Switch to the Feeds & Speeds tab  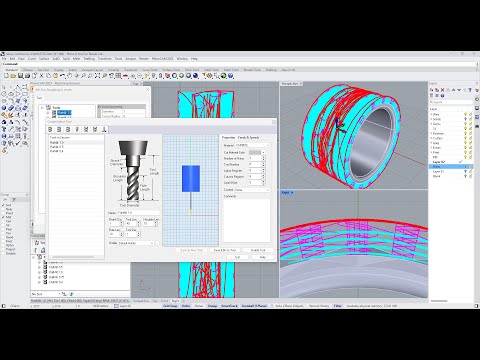pyautogui.click(x=249, y=137)
